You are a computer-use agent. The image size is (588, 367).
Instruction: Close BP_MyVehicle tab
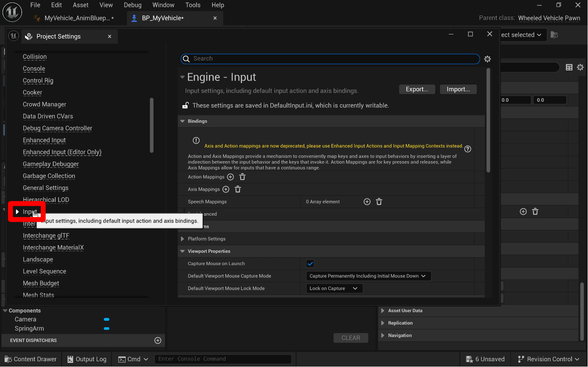pos(215,18)
